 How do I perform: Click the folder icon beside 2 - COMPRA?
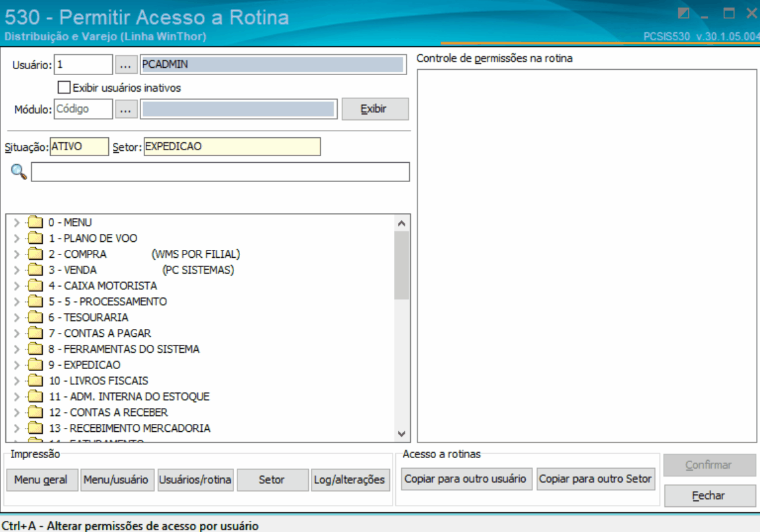pos(35,254)
